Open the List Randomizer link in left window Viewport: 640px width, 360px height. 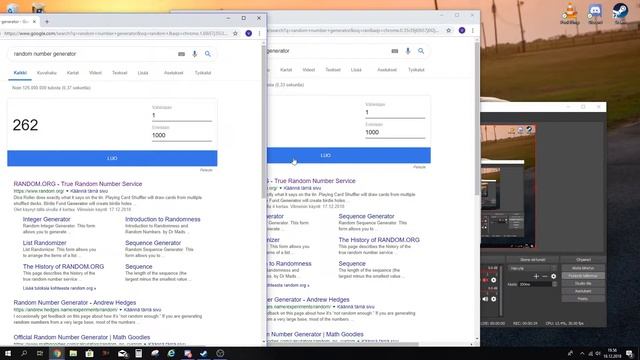44,243
